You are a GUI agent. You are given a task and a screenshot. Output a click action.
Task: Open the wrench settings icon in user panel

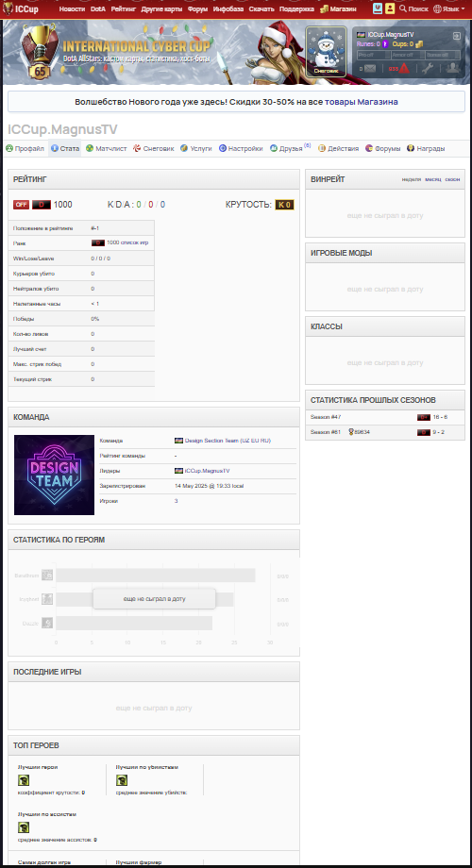tap(427, 68)
